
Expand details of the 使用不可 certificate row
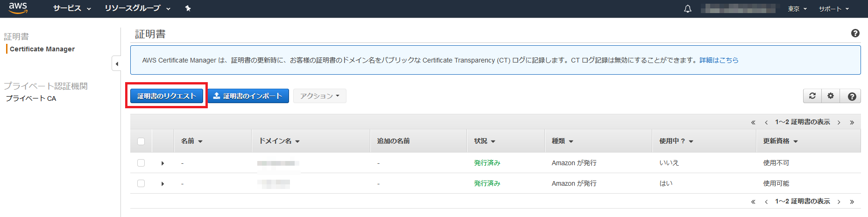tap(162, 163)
